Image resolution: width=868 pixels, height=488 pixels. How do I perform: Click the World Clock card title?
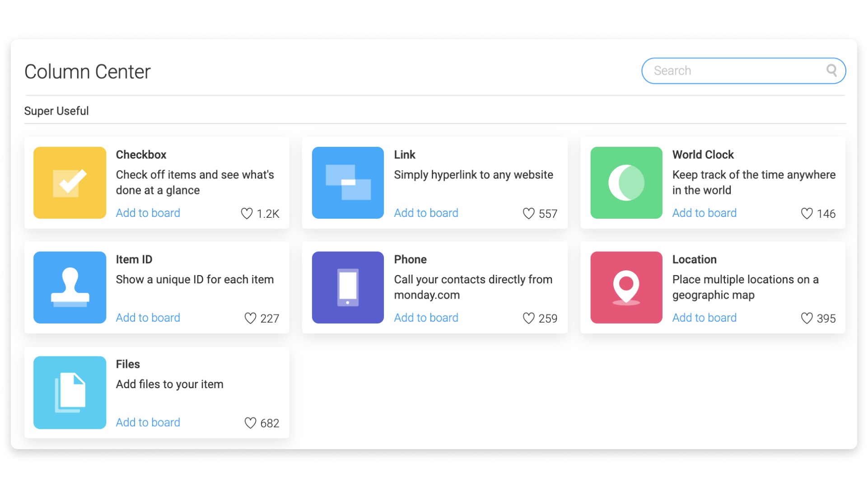pos(703,155)
